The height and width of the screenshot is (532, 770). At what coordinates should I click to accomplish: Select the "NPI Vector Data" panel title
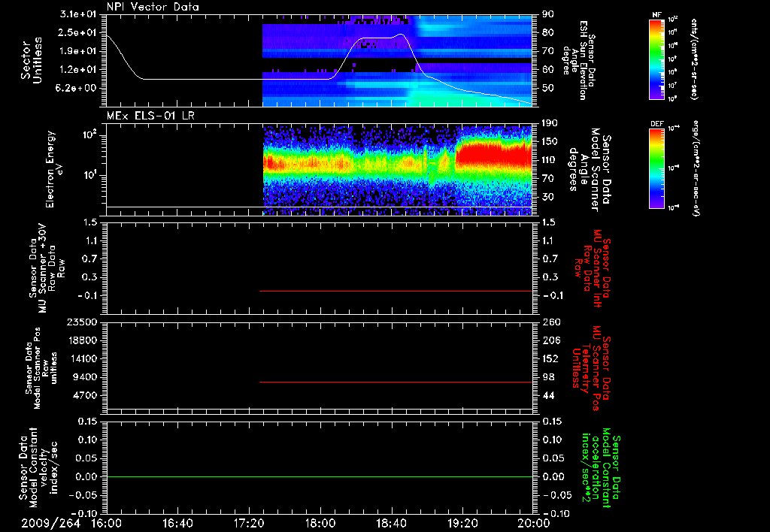click(153, 7)
